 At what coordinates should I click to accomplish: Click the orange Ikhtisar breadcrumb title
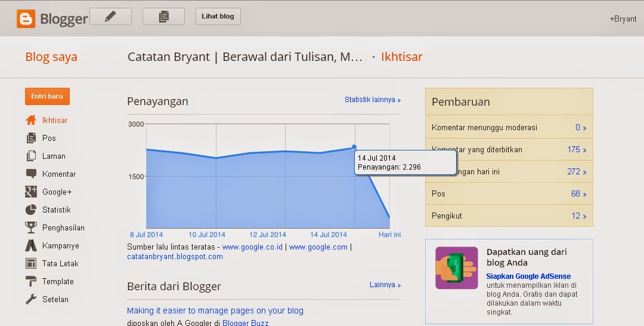coord(402,57)
